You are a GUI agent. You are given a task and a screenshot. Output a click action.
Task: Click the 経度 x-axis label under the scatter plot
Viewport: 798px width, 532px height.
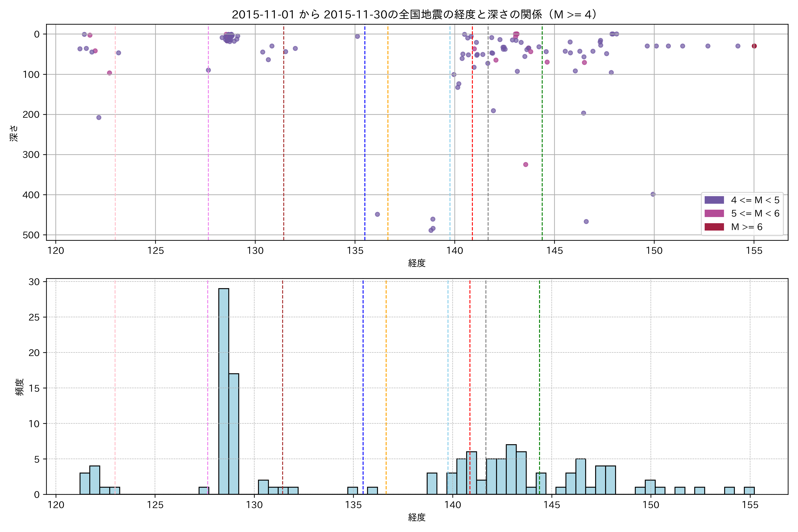pos(417,263)
